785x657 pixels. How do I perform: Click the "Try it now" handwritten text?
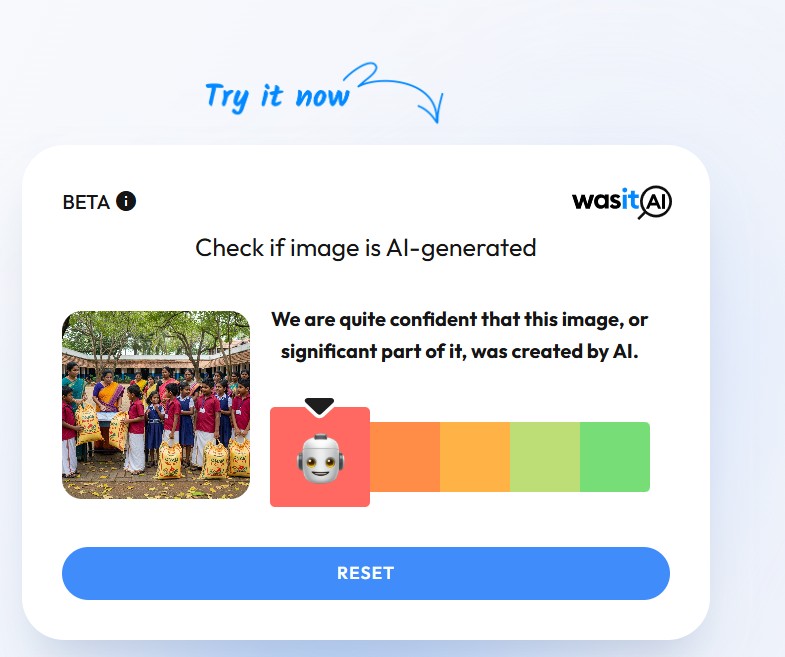pyautogui.click(x=277, y=96)
